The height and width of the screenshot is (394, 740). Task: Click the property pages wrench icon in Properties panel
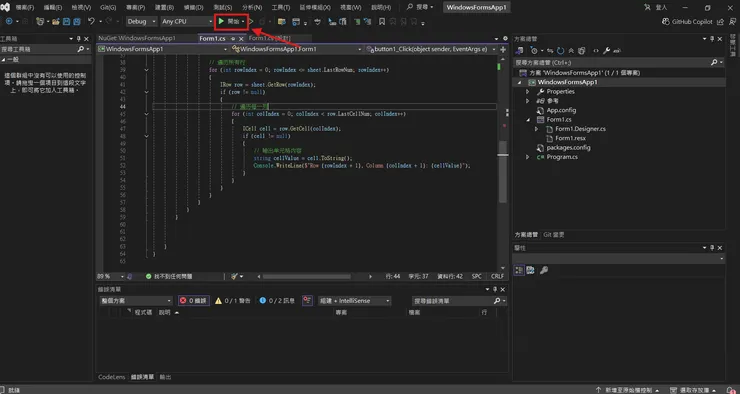click(544, 270)
